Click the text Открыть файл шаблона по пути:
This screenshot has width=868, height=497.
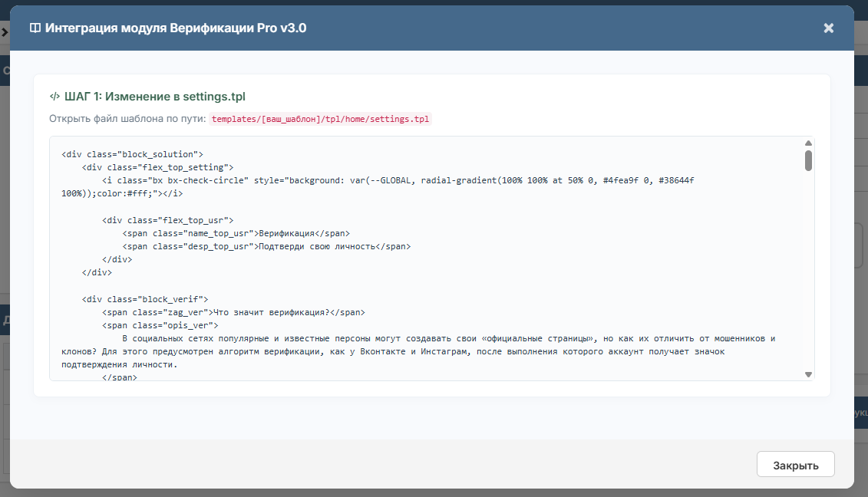click(127, 119)
